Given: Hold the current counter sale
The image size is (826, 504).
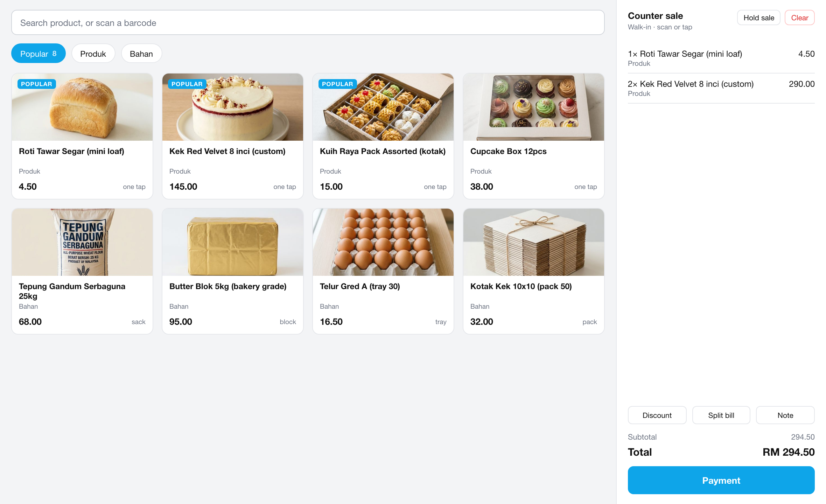Looking at the screenshot, I should coord(759,18).
